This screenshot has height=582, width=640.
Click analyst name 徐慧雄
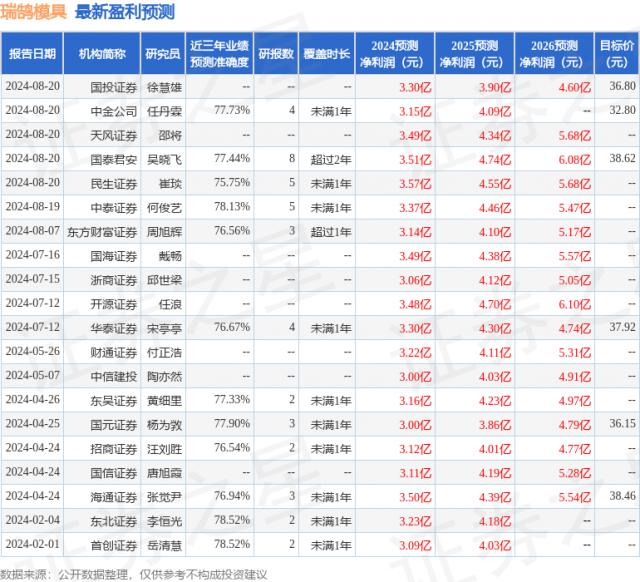click(x=163, y=86)
